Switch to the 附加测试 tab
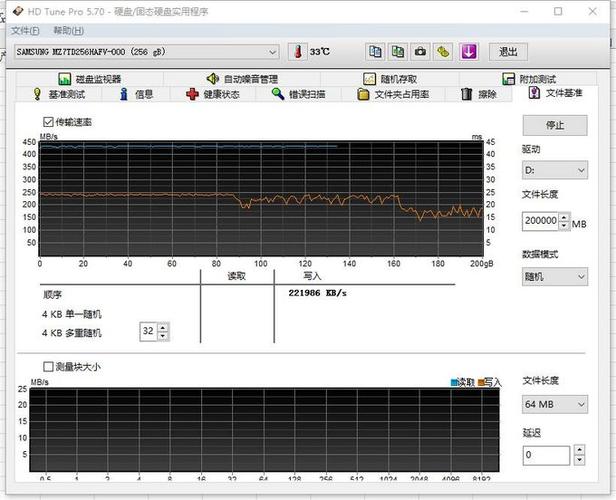616x500 pixels. 529,79
